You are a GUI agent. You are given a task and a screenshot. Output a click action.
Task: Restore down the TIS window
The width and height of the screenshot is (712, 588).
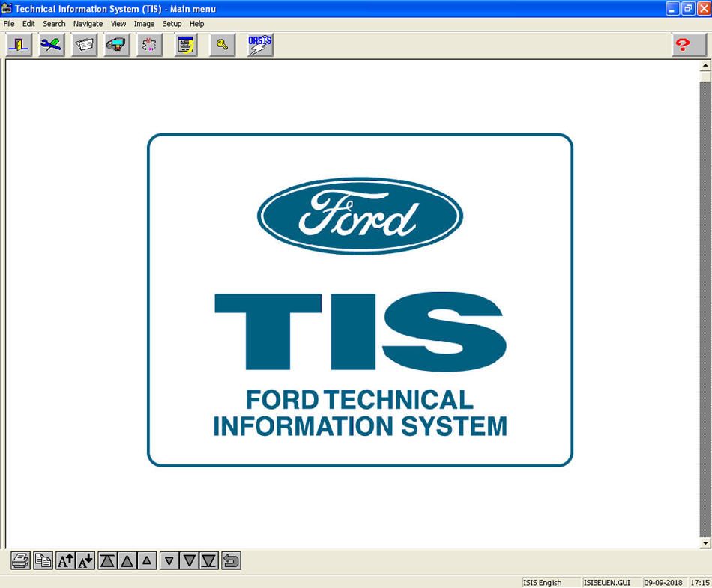(x=688, y=9)
